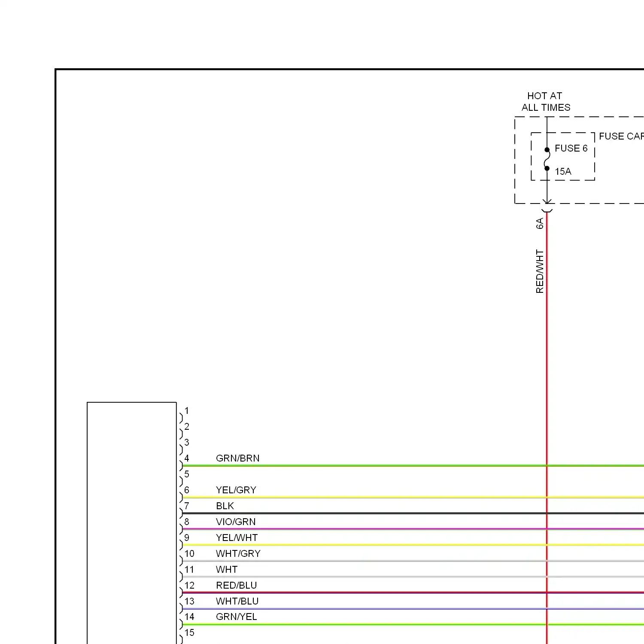The width and height of the screenshot is (644, 644).
Task: Select connector pin number 10
Action: point(189,554)
